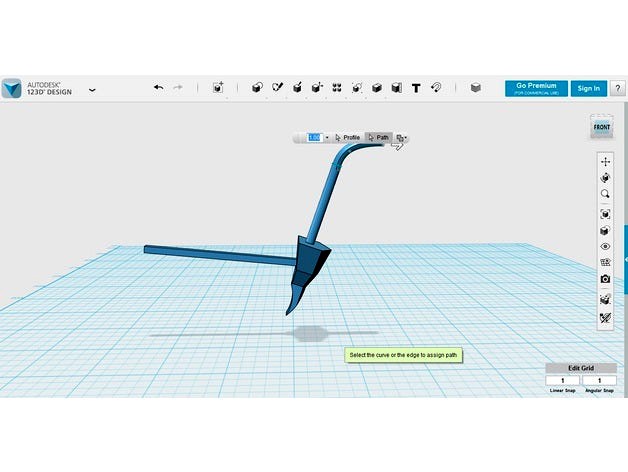This screenshot has height=472, width=628.
Task: Open the Pattern tool with four cubes
Action: tap(337, 88)
